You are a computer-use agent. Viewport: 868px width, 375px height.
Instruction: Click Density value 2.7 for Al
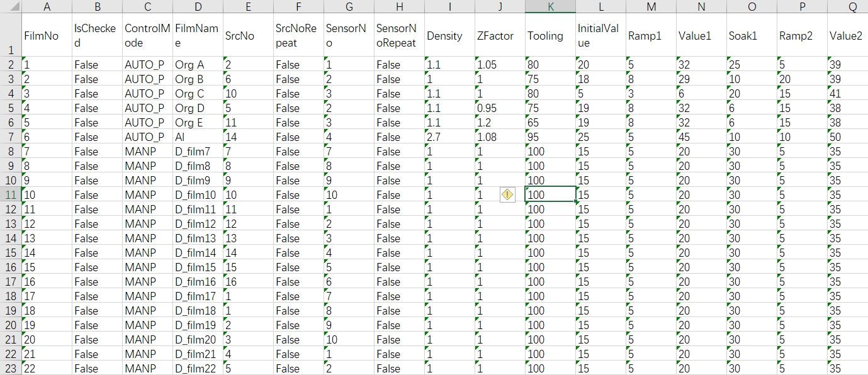click(x=449, y=137)
